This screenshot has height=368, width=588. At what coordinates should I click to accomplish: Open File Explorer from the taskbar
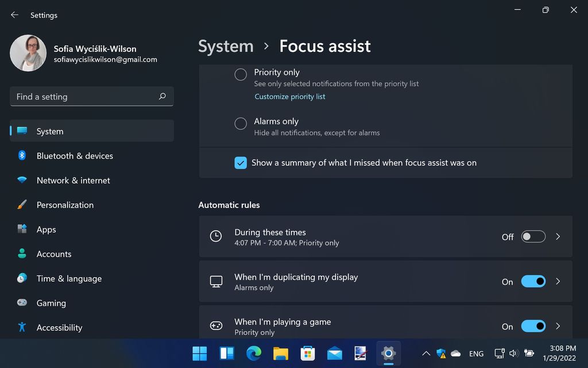coord(281,354)
